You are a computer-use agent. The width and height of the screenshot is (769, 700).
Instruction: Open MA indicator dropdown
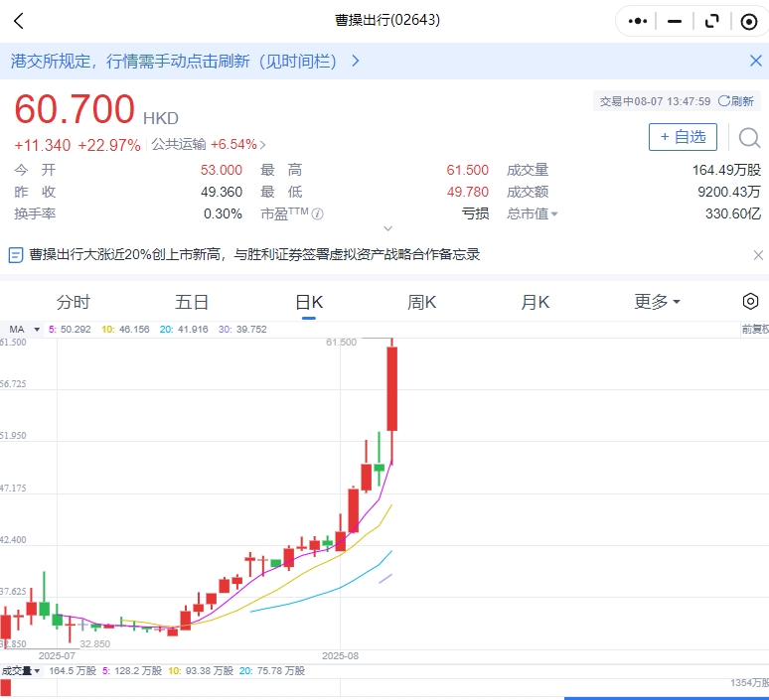point(24,330)
